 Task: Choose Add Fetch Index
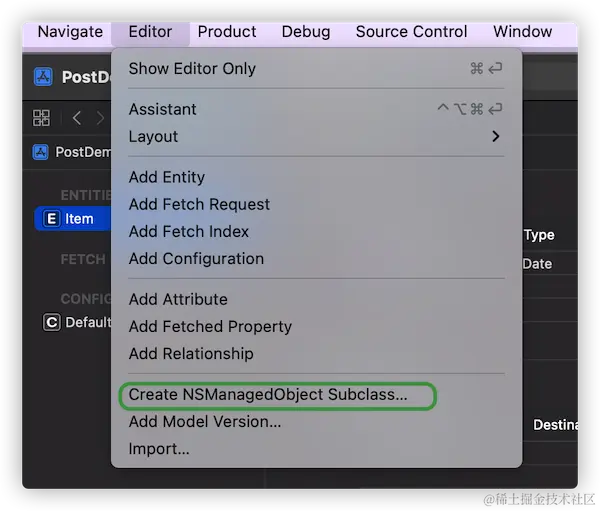click(316, 232)
